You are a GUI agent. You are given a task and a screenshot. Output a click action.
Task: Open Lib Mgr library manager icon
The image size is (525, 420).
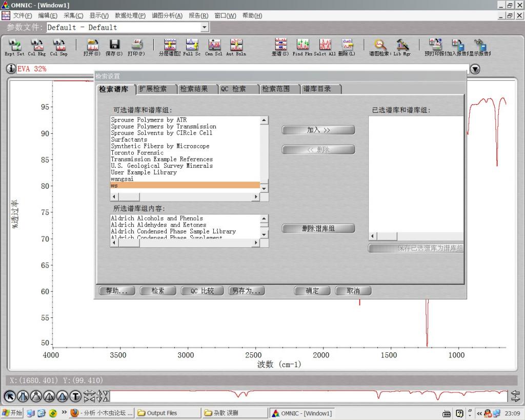coord(402,47)
